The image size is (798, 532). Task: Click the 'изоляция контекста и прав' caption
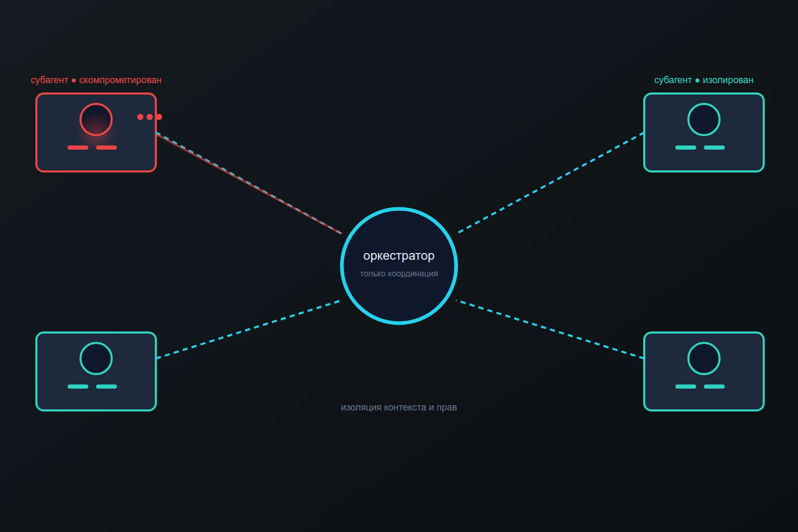pyautogui.click(x=399, y=407)
